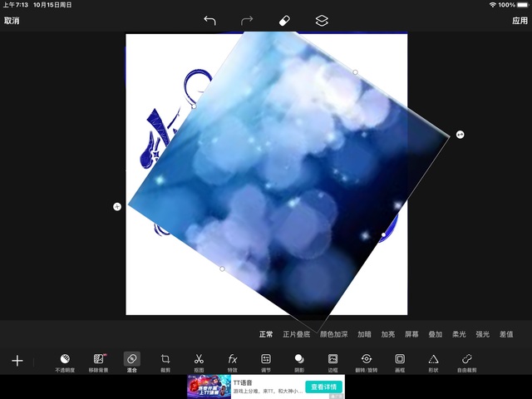
Task: Tap the plus add button
Action: click(17, 361)
